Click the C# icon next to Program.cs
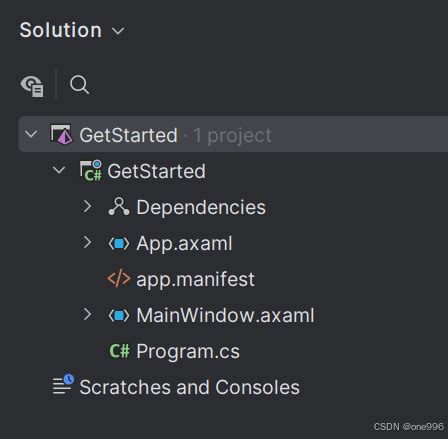 [119, 351]
